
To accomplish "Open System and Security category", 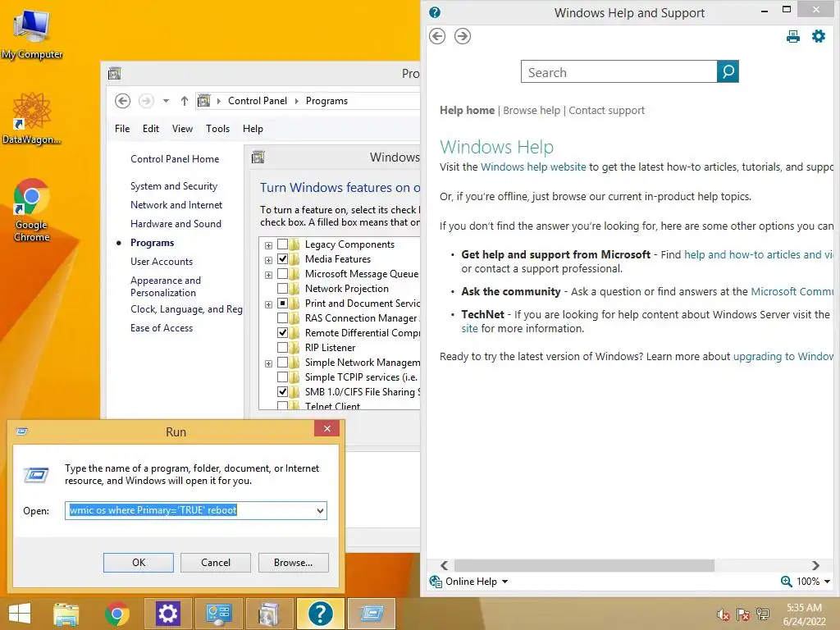I will tap(174, 186).
